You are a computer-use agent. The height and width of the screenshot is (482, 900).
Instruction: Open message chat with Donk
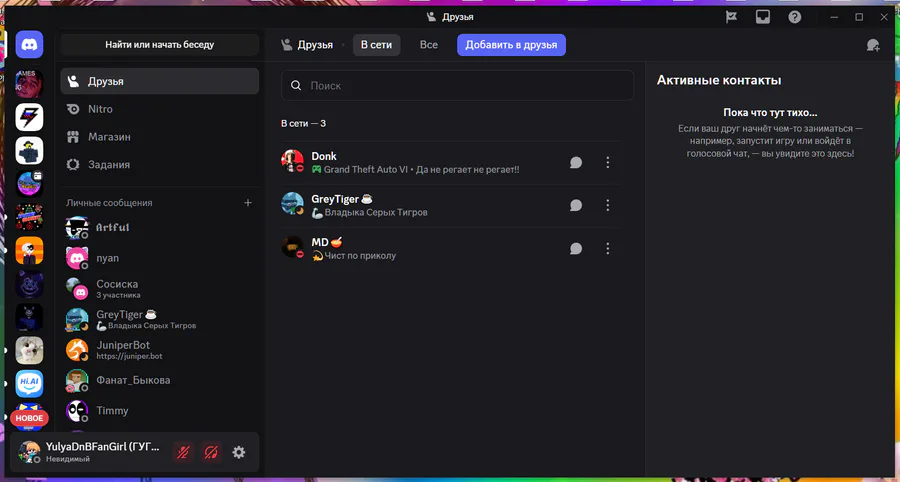576,162
